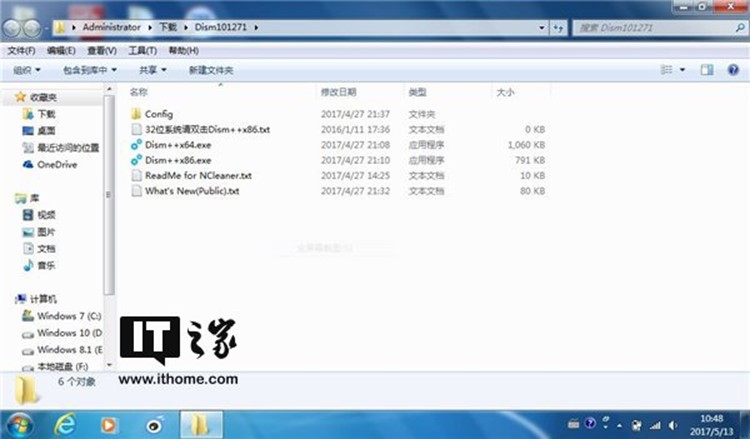Click the back navigation arrow button
The height and width of the screenshot is (439, 750).
(17, 26)
